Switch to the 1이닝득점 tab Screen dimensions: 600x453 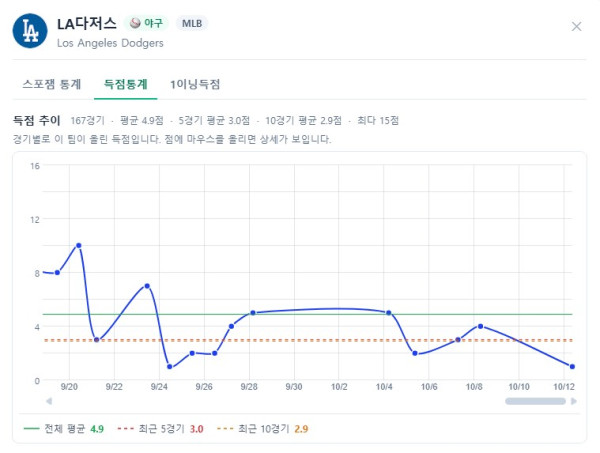point(195,84)
